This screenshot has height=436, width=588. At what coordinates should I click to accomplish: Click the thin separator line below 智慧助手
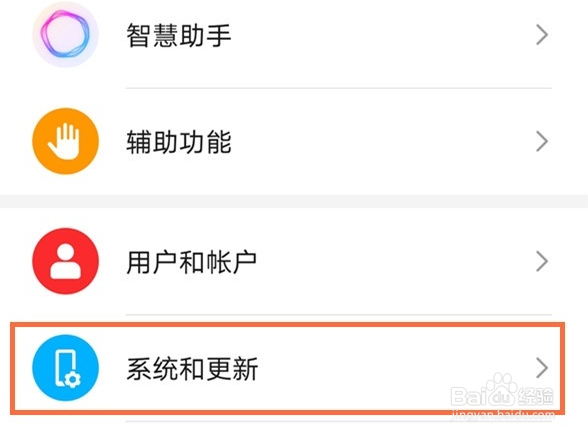point(339,88)
